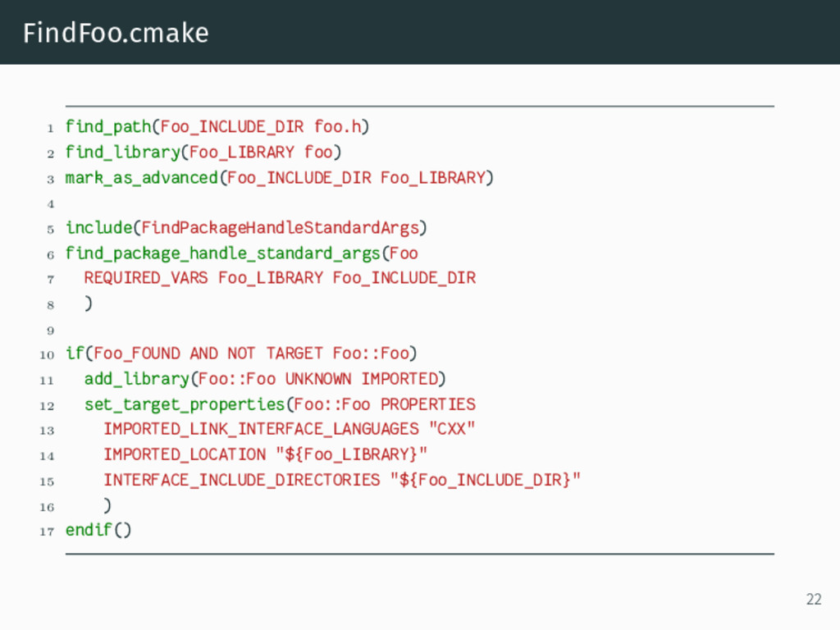Click mark_as_advanced on line 3

tap(141, 178)
